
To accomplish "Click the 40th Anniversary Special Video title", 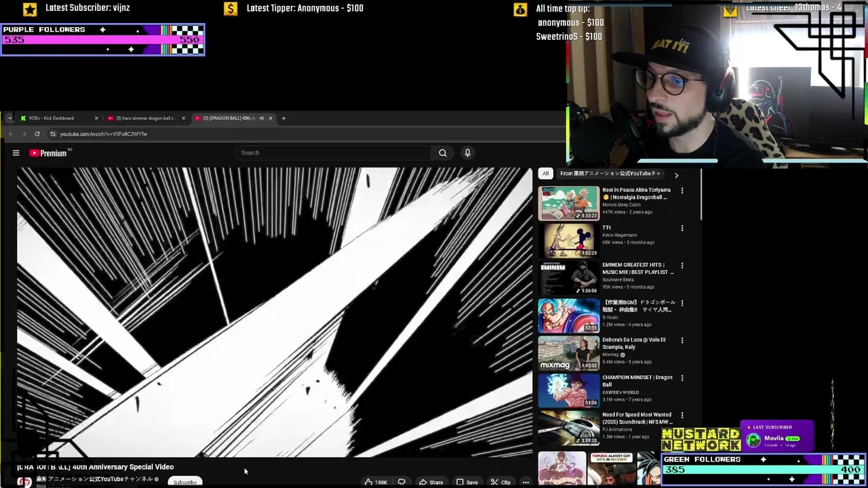I will click(x=96, y=467).
